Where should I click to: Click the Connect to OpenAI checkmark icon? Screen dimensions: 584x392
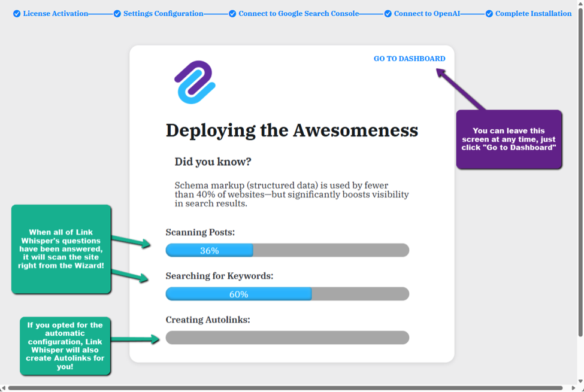[388, 14]
